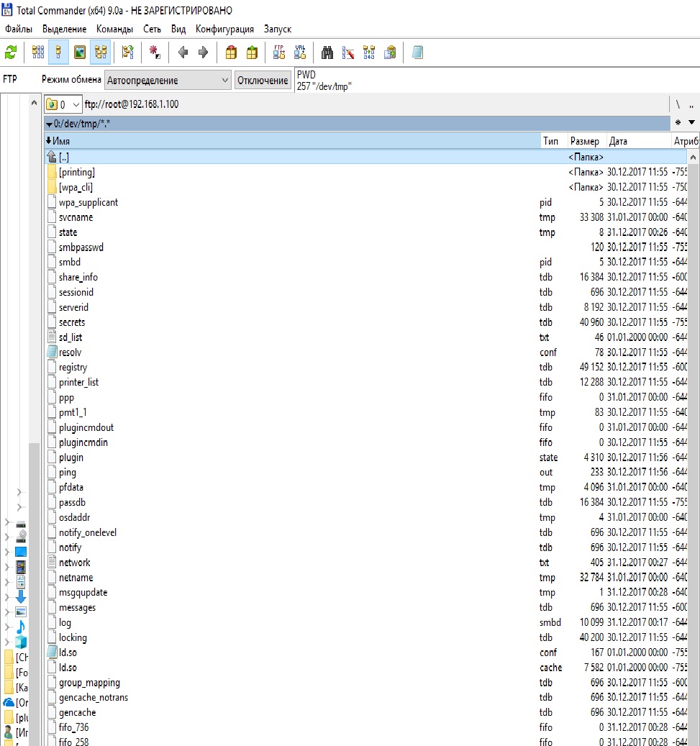
Task: Go back with the left arrow icon
Action: point(183,53)
